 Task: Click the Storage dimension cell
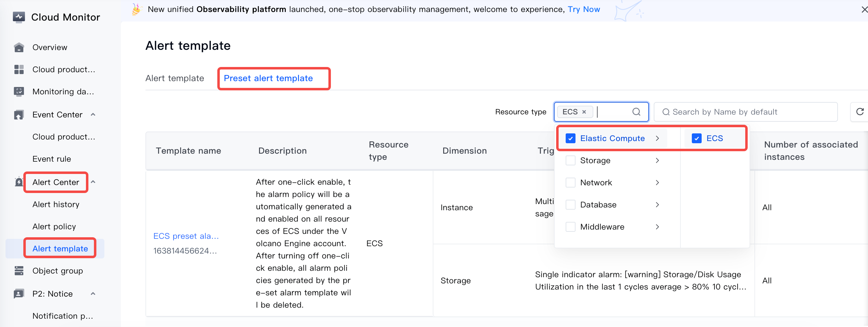(455, 281)
